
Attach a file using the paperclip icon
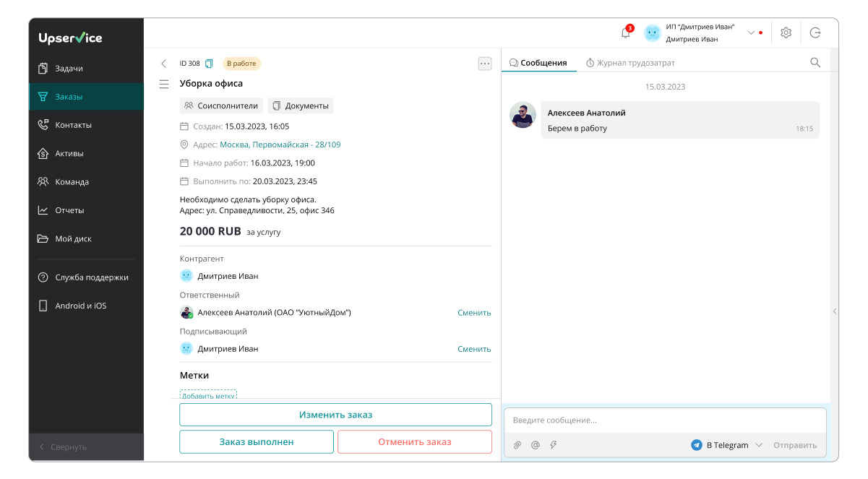[517, 445]
